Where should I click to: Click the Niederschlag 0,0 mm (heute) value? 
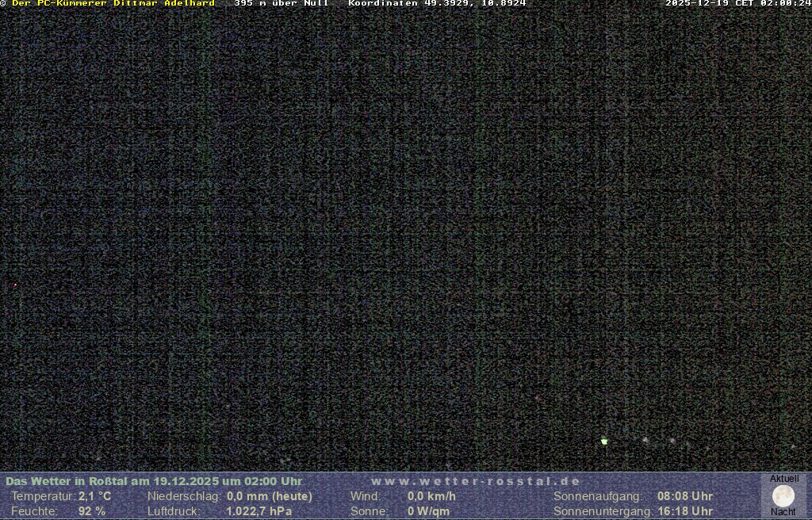tap(270, 496)
